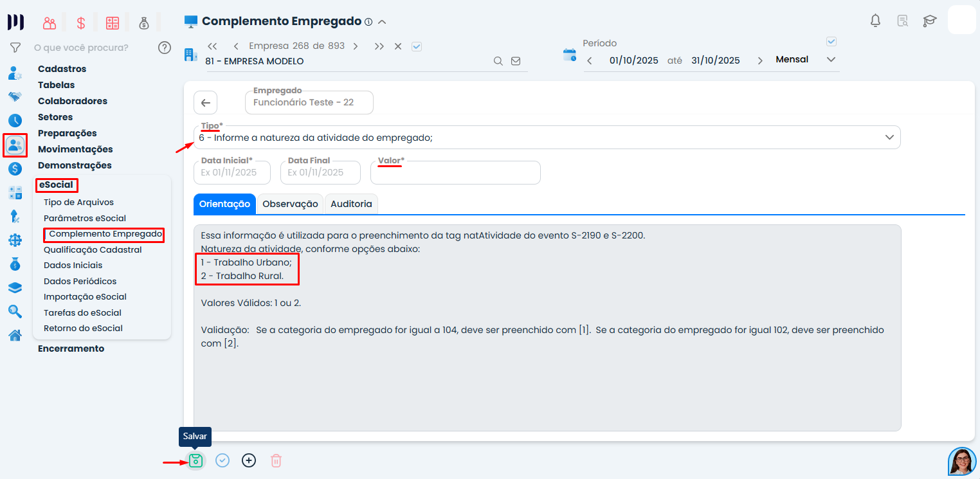Click the info icon next to Complemento Empregado

point(368,22)
